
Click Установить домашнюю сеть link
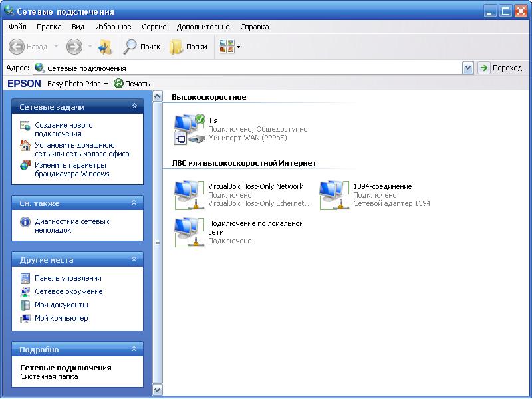click(82, 149)
